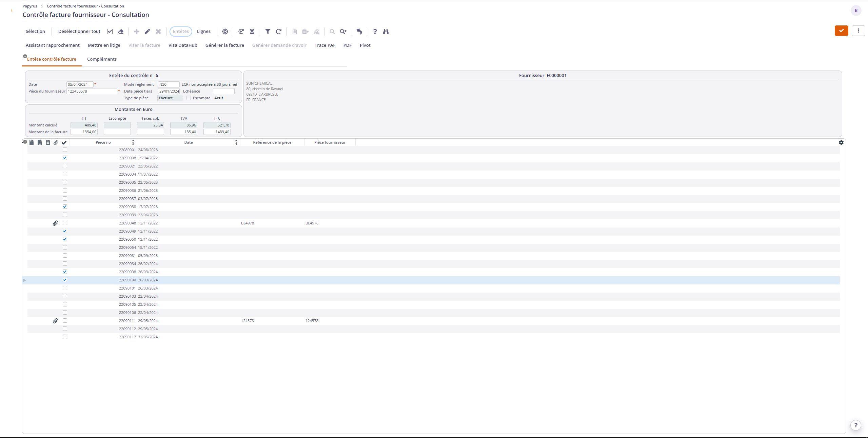Click Pièce fournisseur column header
This screenshot has width=868, height=438.
(330, 142)
